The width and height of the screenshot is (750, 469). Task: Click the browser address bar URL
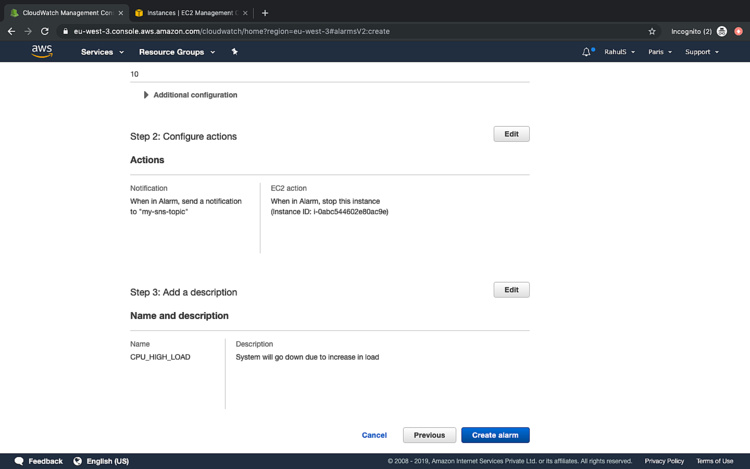300,31
